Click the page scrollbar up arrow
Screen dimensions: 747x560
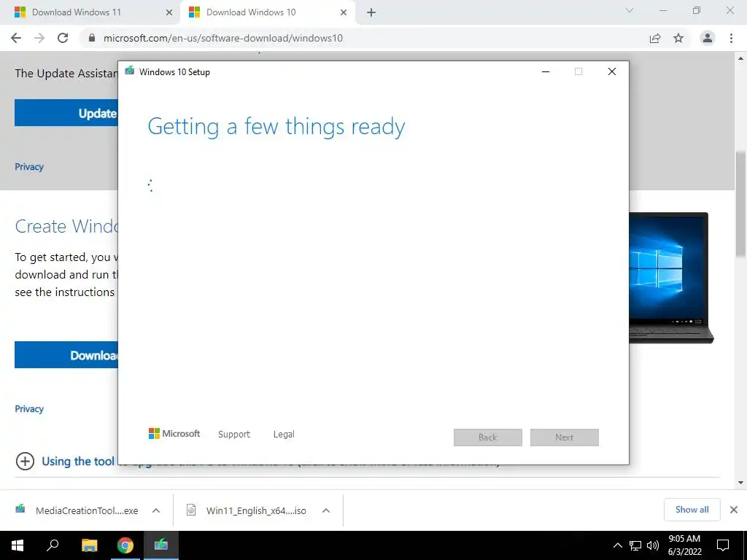tap(740, 58)
